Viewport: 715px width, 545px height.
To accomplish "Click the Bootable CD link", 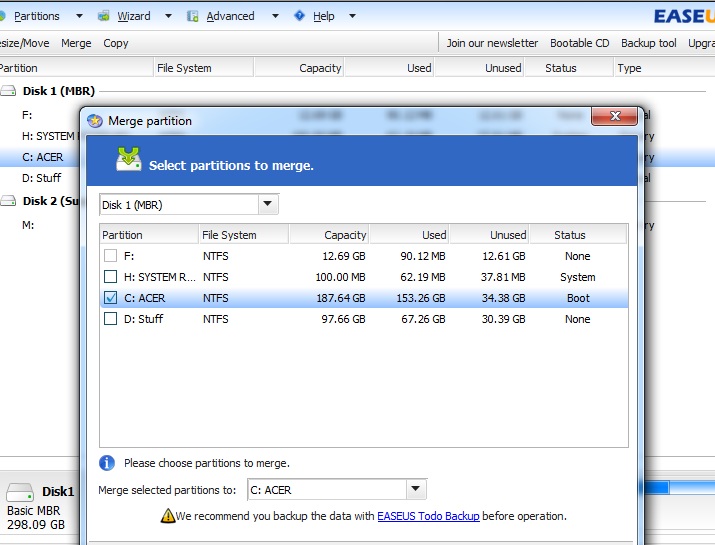I will tap(580, 43).
